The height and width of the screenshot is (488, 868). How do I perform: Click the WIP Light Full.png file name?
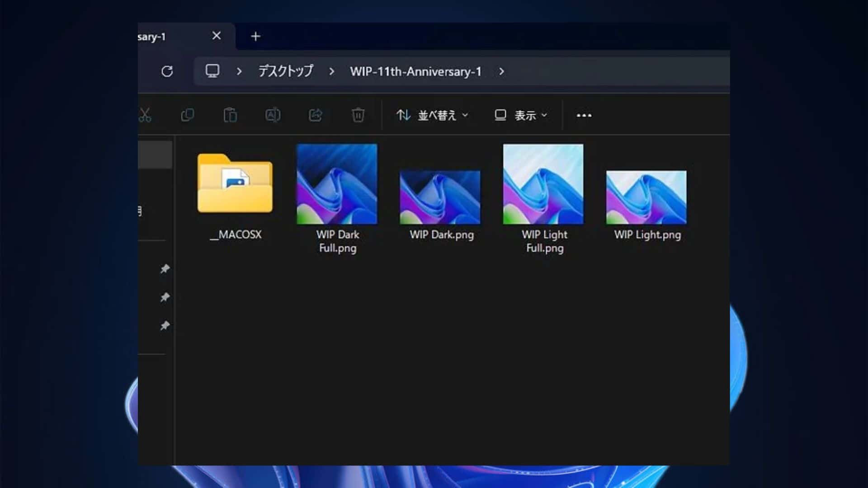[545, 241]
